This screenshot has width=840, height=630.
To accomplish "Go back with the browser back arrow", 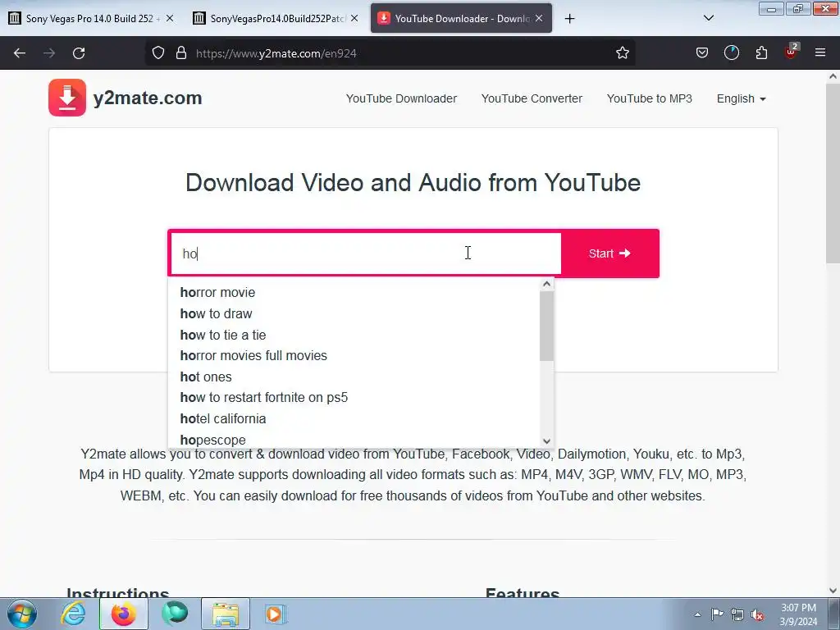I will click(x=20, y=53).
